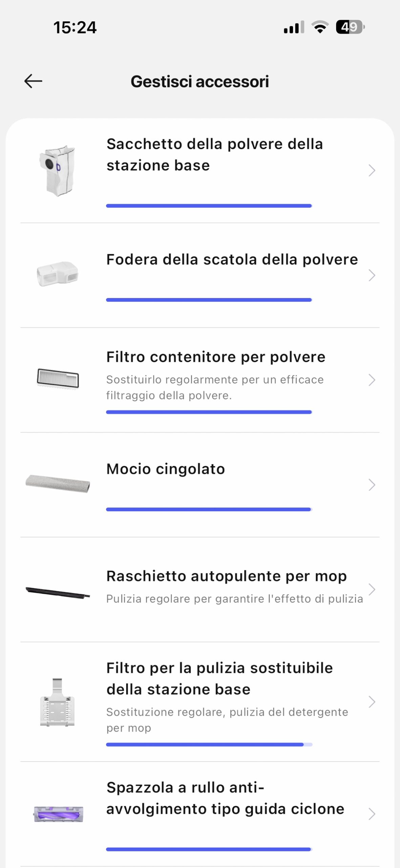Screen dimensions: 400x868
Task: Tap the purple roller brush image
Action: click(x=58, y=814)
